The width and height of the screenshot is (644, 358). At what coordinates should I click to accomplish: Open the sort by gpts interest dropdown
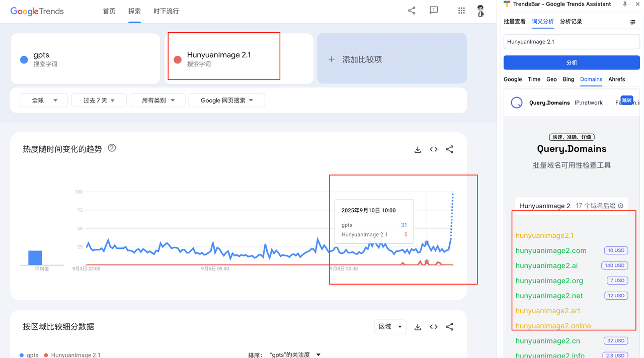[x=295, y=355]
